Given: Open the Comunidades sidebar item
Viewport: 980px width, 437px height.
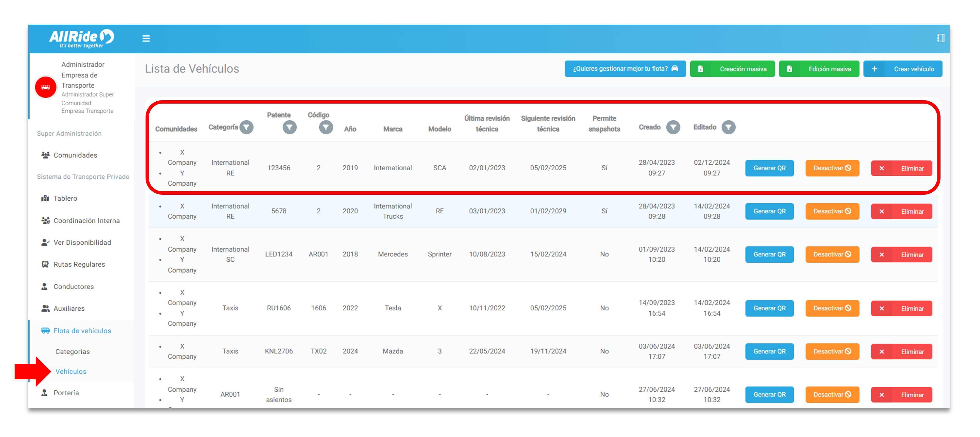Looking at the screenshot, I should point(75,155).
